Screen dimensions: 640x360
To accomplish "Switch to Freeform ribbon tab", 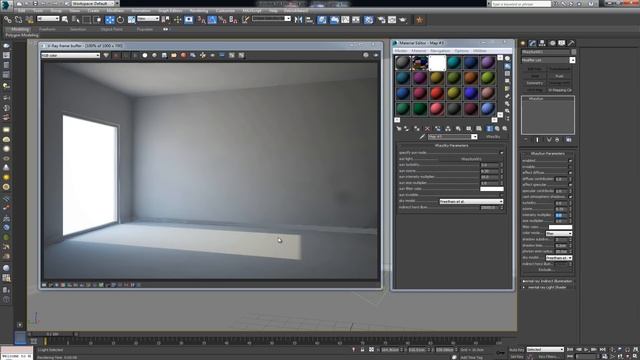I will click(x=47, y=29).
